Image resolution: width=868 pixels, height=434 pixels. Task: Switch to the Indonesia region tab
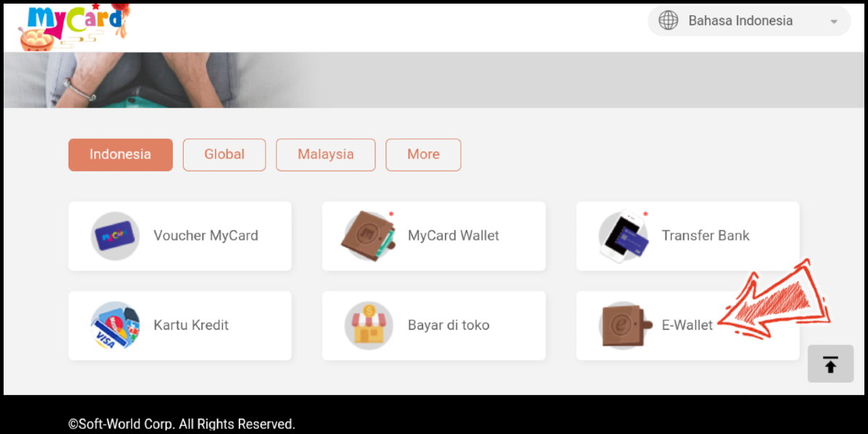pyautogui.click(x=121, y=155)
